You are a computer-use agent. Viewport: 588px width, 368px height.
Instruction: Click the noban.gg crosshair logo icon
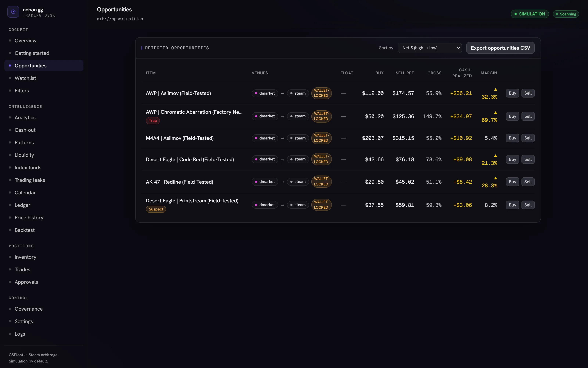pyautogui.click(x=13, y=12)
